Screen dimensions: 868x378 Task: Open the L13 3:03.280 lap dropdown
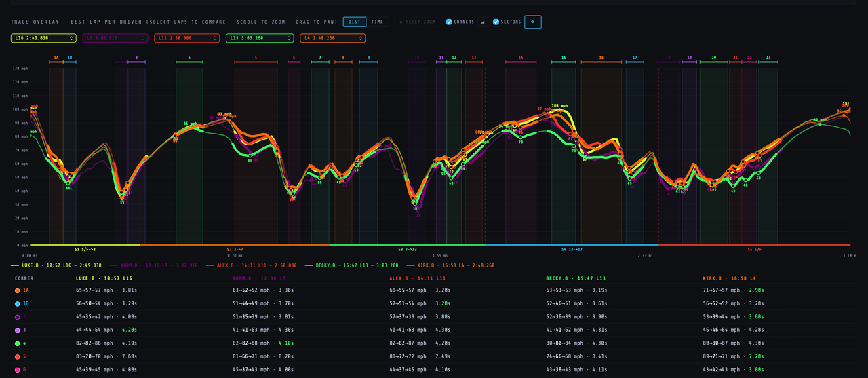click(258, 39)
